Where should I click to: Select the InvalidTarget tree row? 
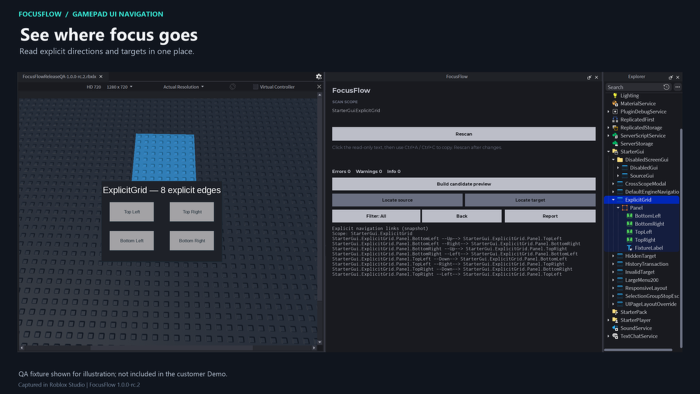642,272
